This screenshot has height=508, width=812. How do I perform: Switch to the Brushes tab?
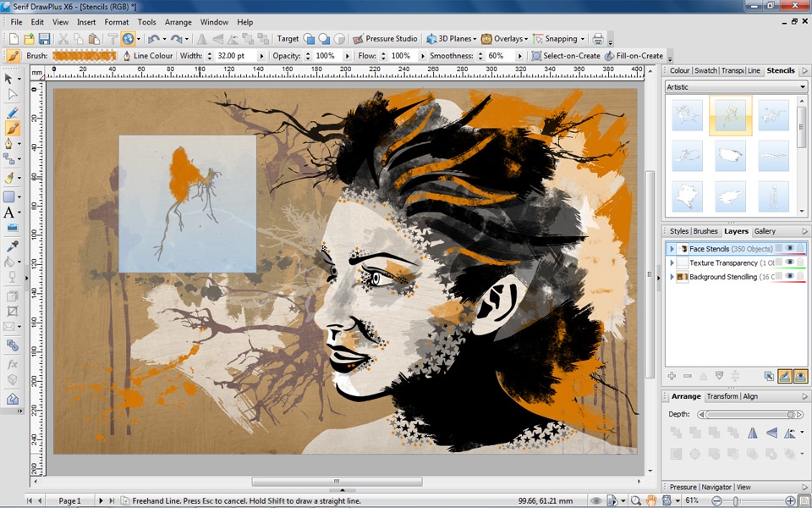click(705, 231)
